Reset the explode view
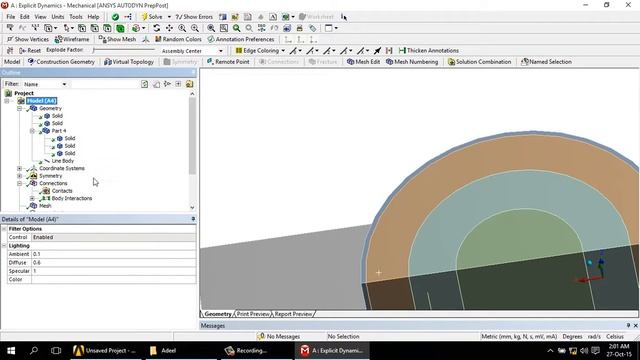This screenshot has width=640, height=360. 30,51
